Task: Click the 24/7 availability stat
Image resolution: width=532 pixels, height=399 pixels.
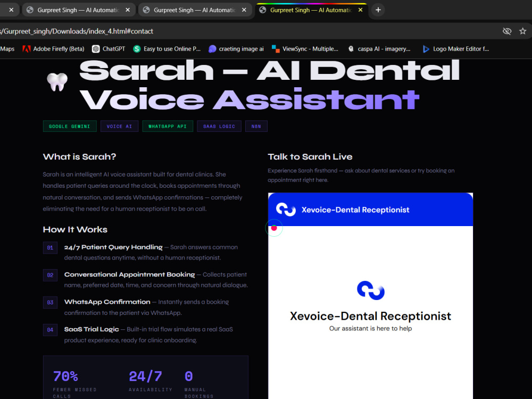Action: (x=151, y=381)
